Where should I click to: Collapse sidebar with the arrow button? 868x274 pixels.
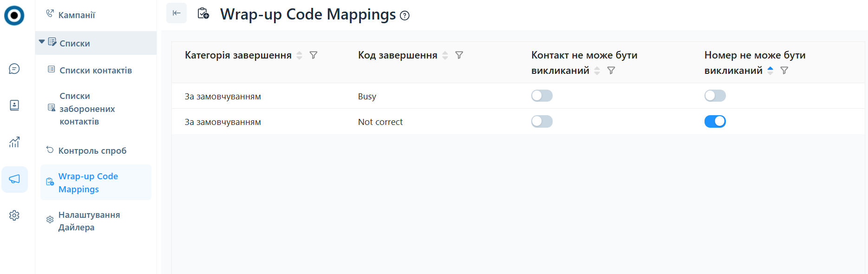(176, 13)
